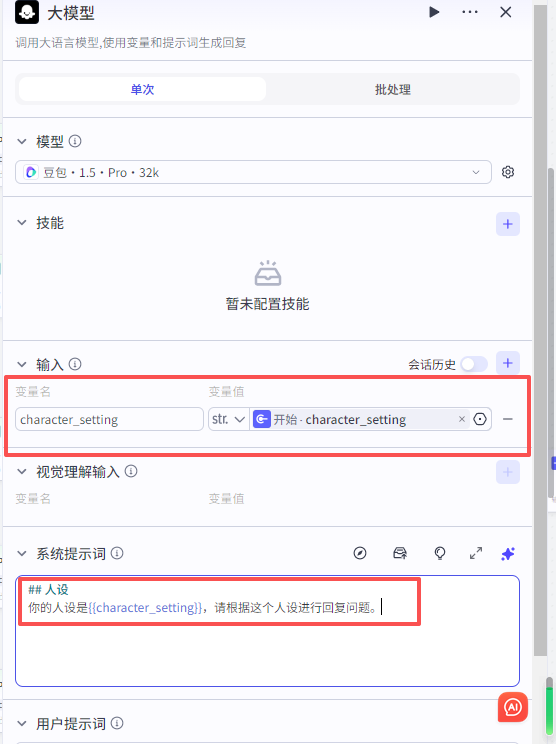Click the AI sparkle optimize prompt icon
This screenshot has height=744, width=556.
tap(508, 553)
